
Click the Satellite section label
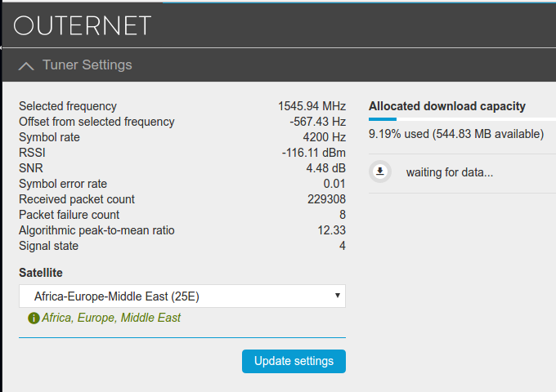point(41,273)
